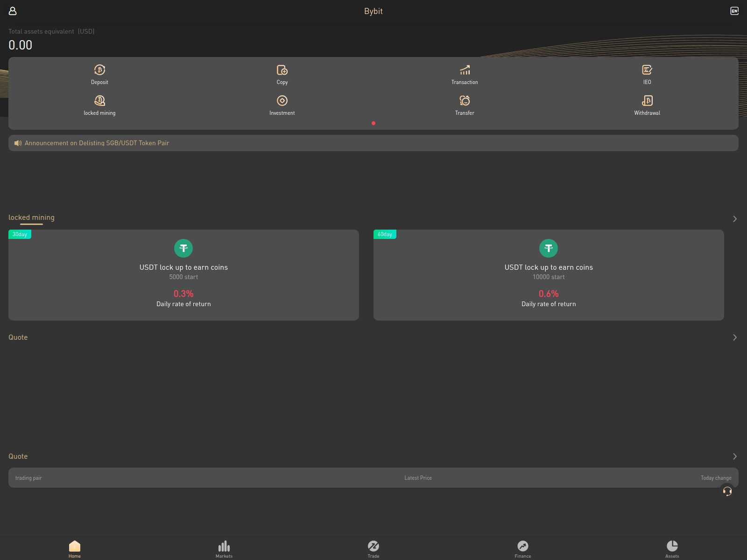This screenshot has width=747, height=560.
Task: Expand the locked mining section chevron
Action: tap(735, 219)
